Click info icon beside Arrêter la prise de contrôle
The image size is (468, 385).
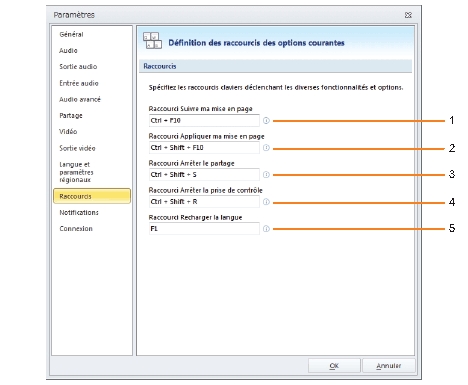[x=266, y=202]
